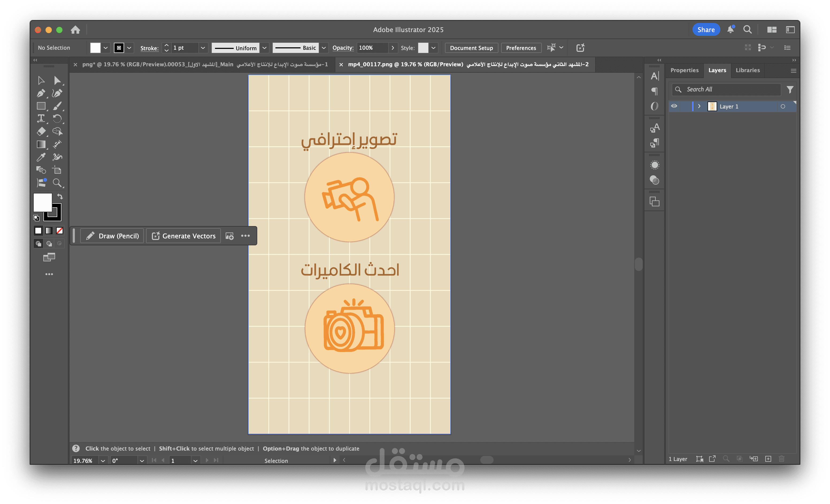Click the white fill color swatch
The image size is (830, 504).
click(43, 202)
